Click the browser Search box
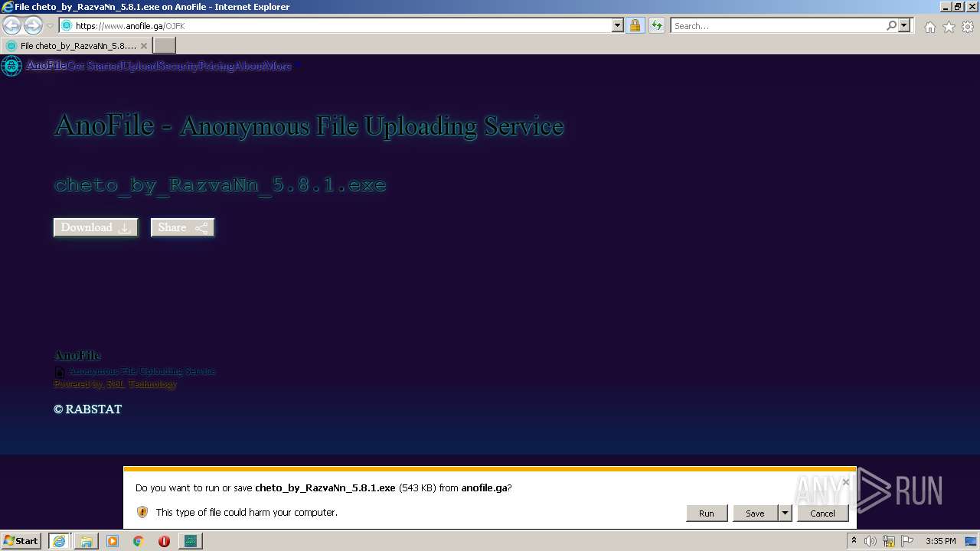Image resolution: width=980 pixels, height=551 pixels. coord(778,26)
